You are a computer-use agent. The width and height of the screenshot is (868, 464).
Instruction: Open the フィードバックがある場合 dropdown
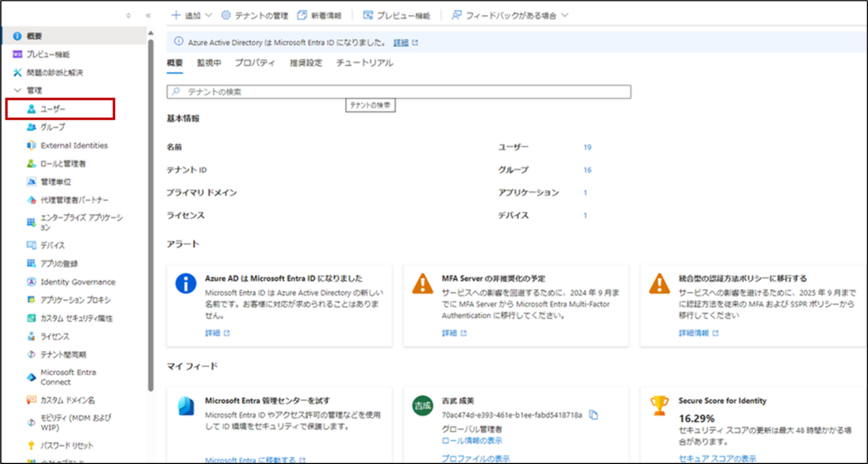(510, 14)
